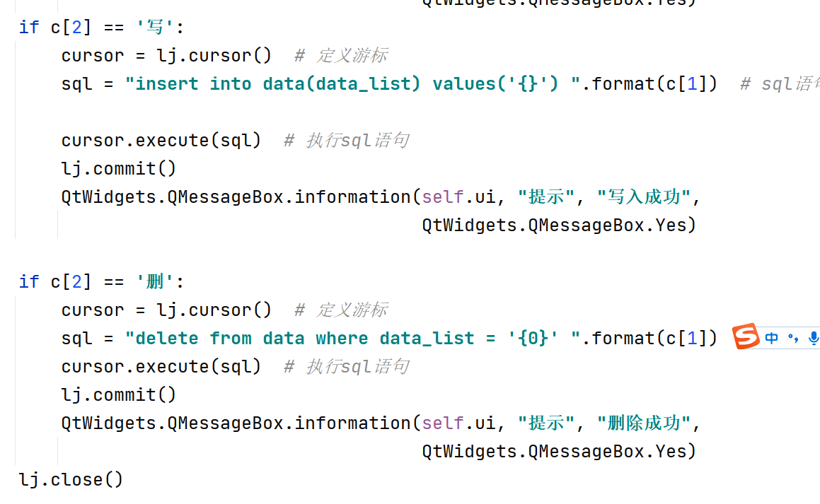Screen dimensions: 820x504
Task: Click the 'self' keyword before "写入成功"
Action: (x=442, y=197)
